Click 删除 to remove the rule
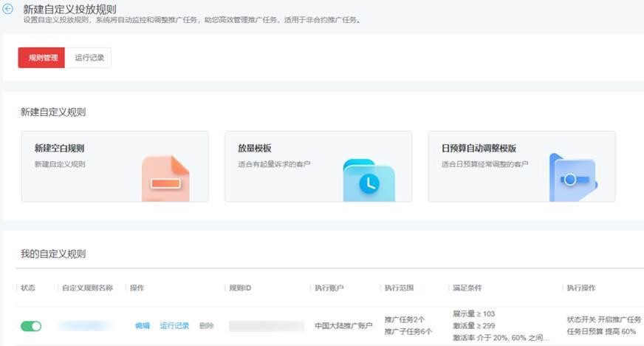The width and height of the screenshot is (644, 346). (x=207, y=326)
